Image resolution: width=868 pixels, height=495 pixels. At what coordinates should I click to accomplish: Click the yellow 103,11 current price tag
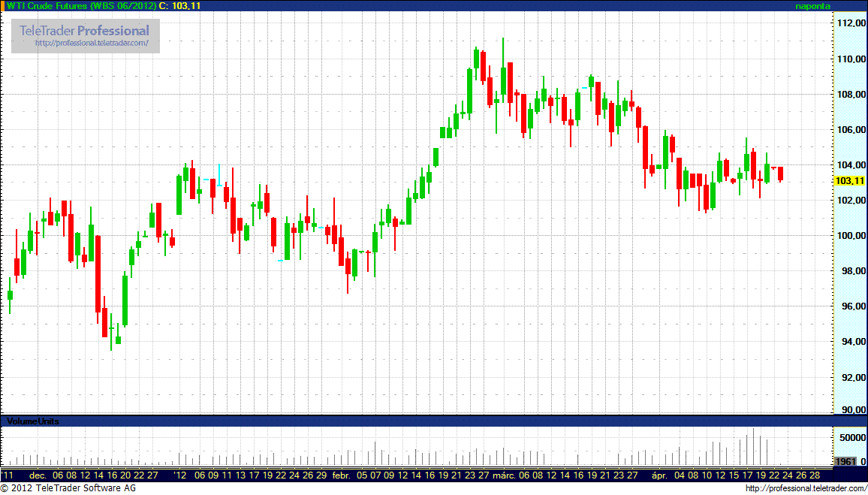pyautogui.click(x=848, y=181)
